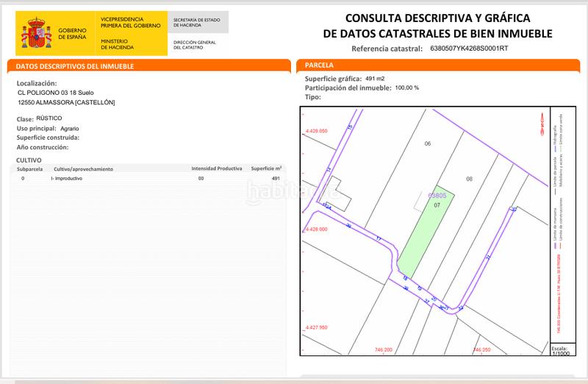Click the 'Superficie m²' column header

click(267, 168)
